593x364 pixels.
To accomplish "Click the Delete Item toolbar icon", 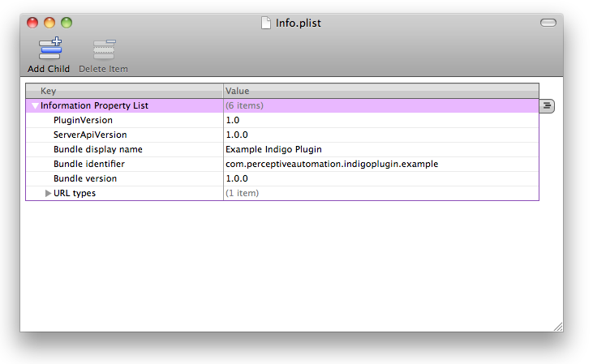I will tap(104, 49).
